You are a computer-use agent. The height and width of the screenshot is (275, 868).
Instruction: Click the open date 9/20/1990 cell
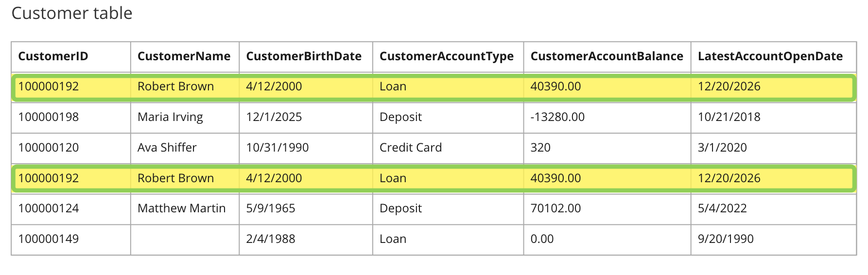point(773,240)
